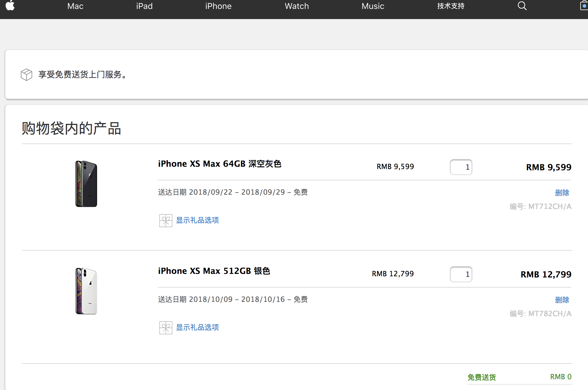Click the space gray iPhone thumbnail
This screenshot has width=588, height=390.
coord(86,184)
